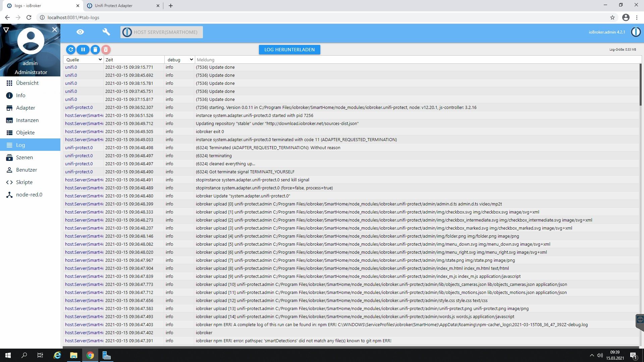
Task: Open the Quelle source filter dropdown
Action: point(84,60)
